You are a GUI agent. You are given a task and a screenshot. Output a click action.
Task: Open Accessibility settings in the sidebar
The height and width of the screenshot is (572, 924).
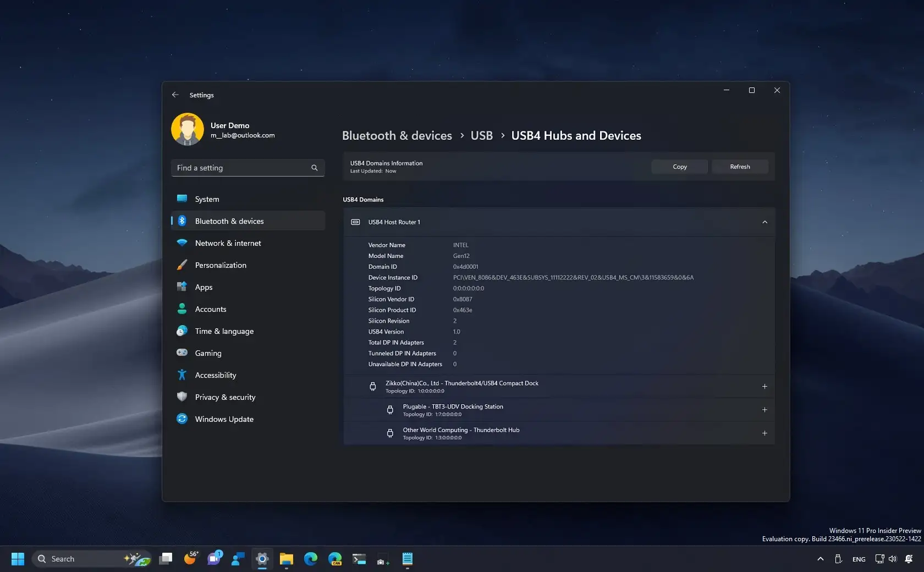click(x=183, y=375)
